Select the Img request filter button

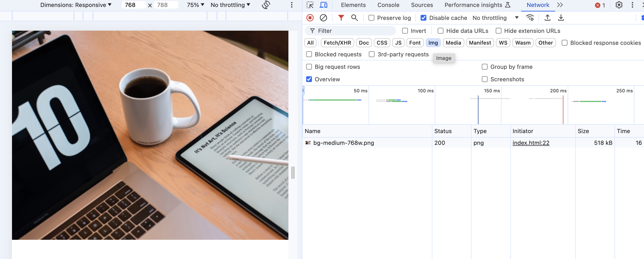click(x=433, y=43)
